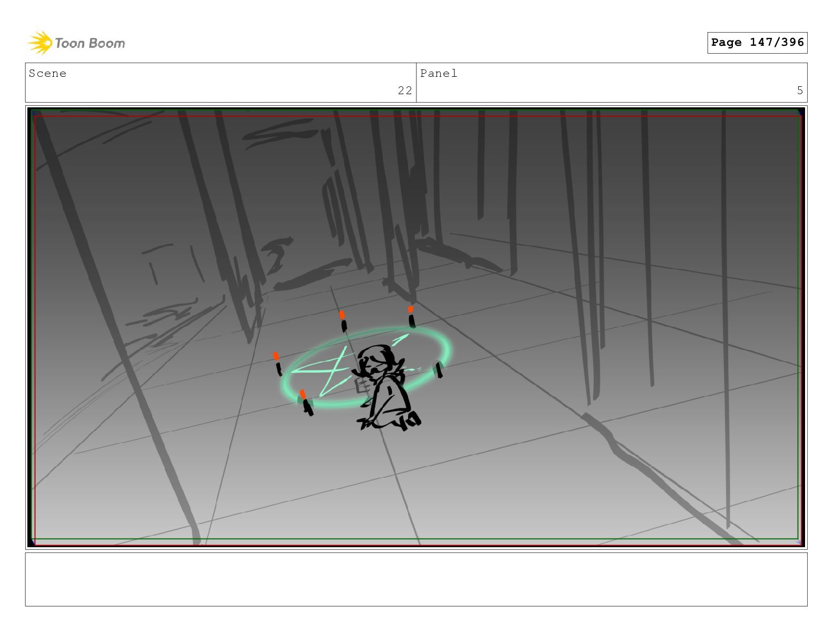Click the empty notes box below the panel
Screen dimensions: 834x644
pos(416,579)
